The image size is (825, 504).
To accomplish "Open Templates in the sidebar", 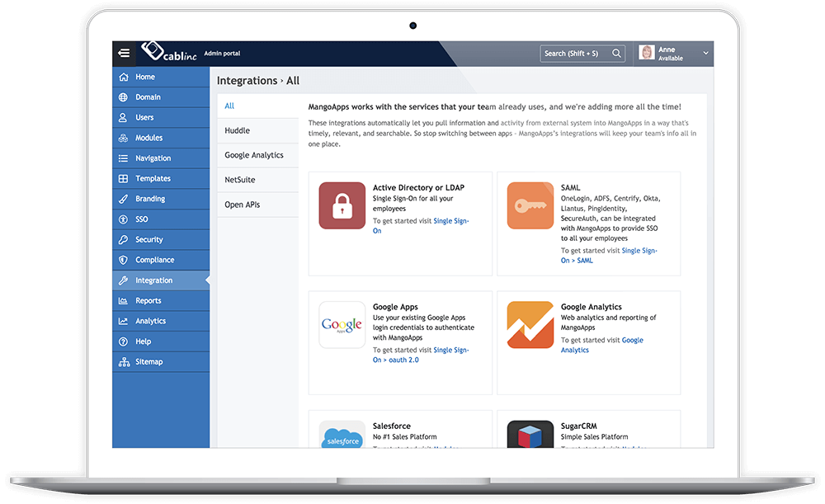I will pyautogui.click(x=161, y=178).
